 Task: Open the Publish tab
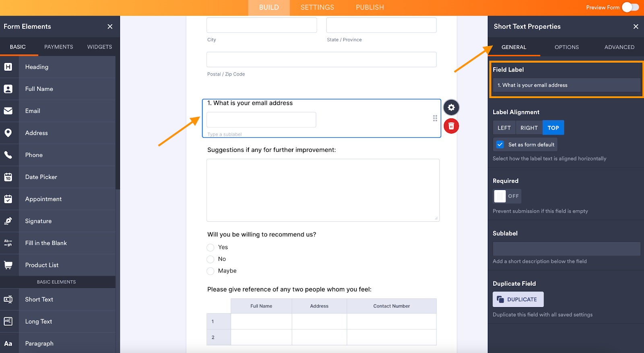tap(370, 8)
